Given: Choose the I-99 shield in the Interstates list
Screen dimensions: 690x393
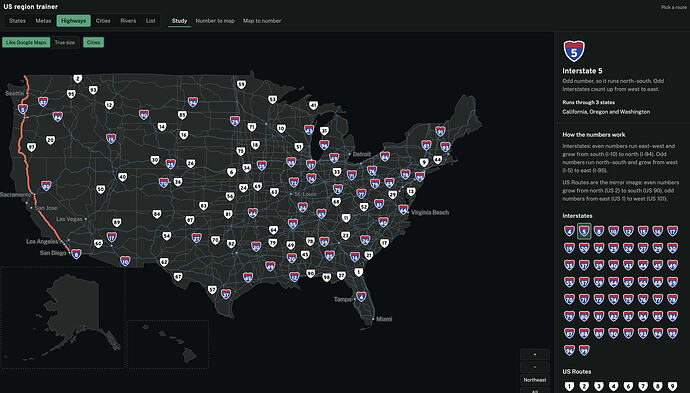Looking at the screenshot, I should [x=584, y=350].
